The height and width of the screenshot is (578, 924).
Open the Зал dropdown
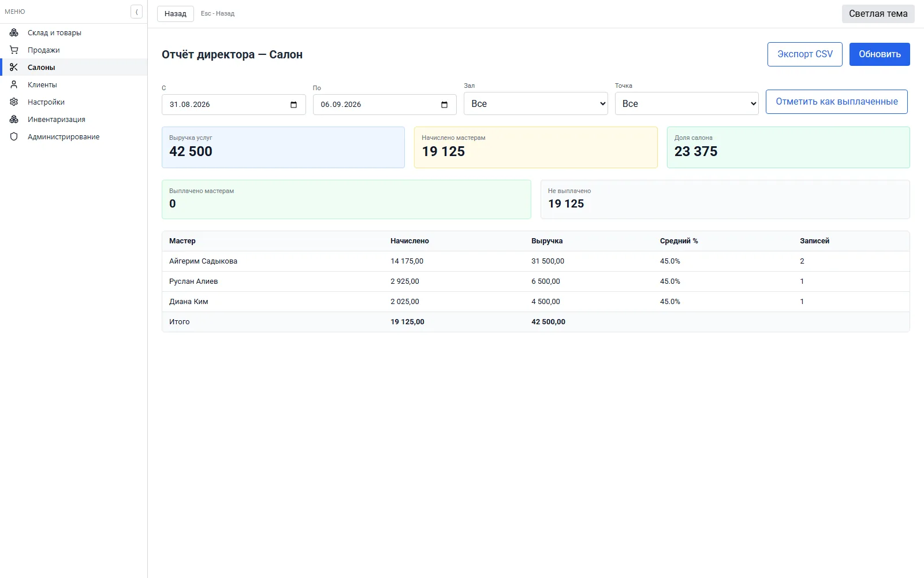[535, 104]
